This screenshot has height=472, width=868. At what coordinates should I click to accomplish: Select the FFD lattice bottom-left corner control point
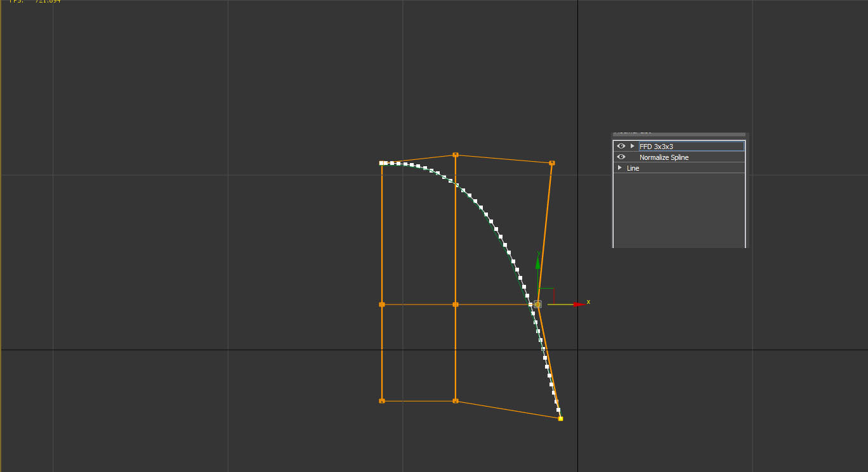click(x=382, y=401)
